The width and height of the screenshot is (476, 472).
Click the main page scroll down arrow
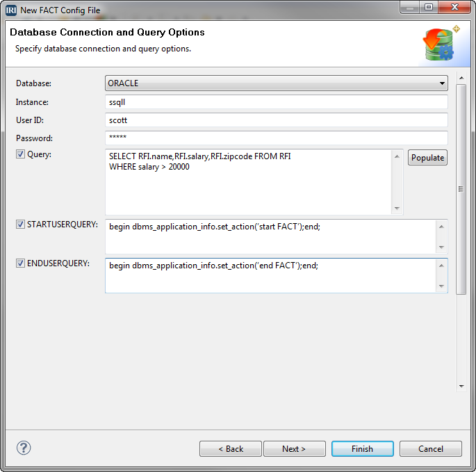tap(461, 386)
